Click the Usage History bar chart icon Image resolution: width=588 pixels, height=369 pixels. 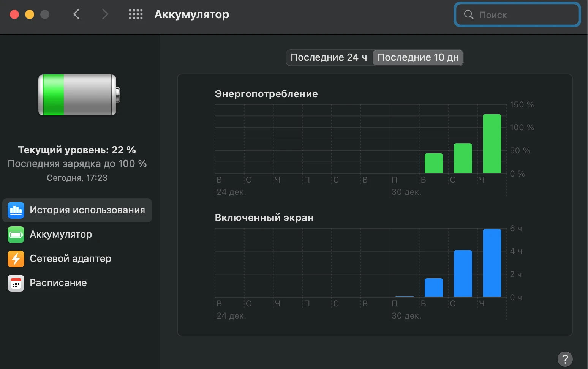coord(16,210)
